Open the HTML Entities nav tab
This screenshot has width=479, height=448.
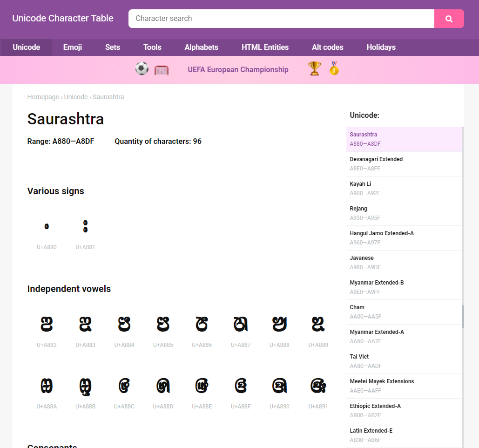point(265,48)
